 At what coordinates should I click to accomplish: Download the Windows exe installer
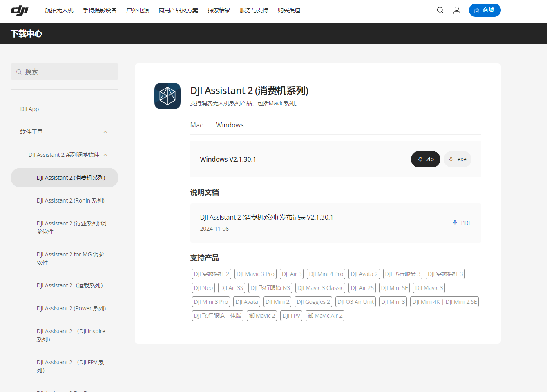point(458,159)
